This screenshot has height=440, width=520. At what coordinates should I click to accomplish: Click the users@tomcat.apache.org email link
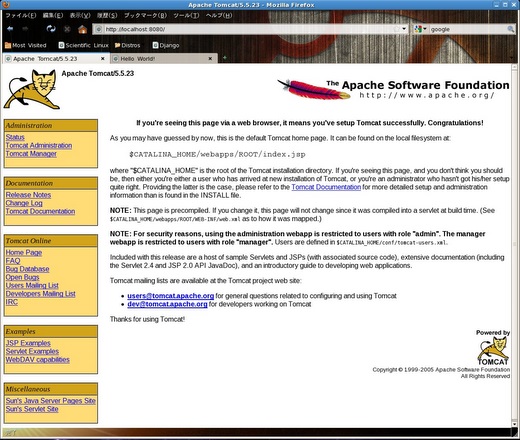[x=170, y=296]
